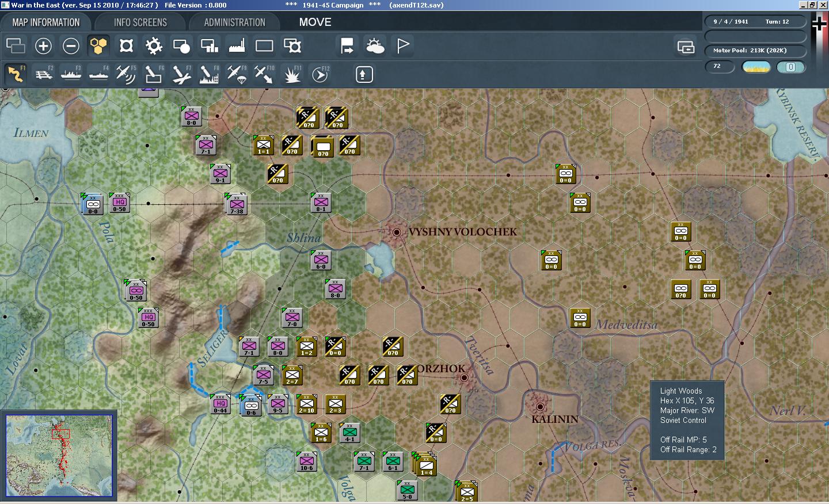Viewport: 829px width, 504px height.
Task: Click the rectangle-with-circle toolbar icon
Action: coord(181,45)
